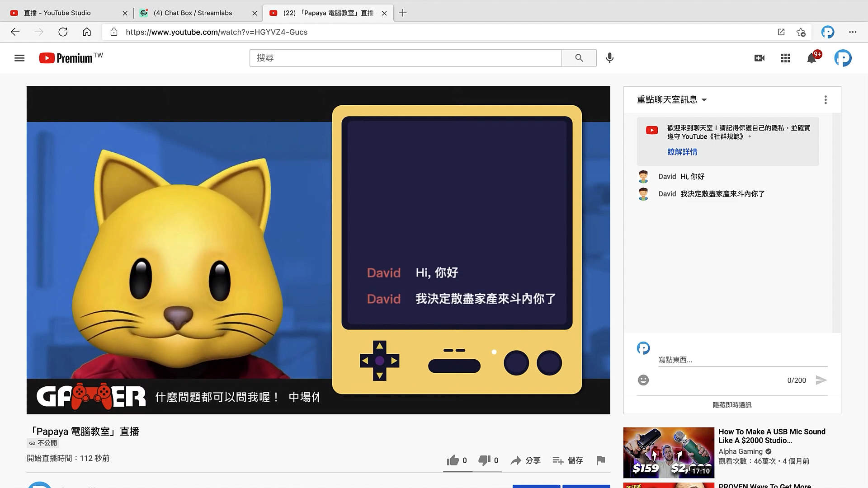Viewport: 868px width, 488px height.
Task: Click the search magnifier button
Action: (579, 58)
